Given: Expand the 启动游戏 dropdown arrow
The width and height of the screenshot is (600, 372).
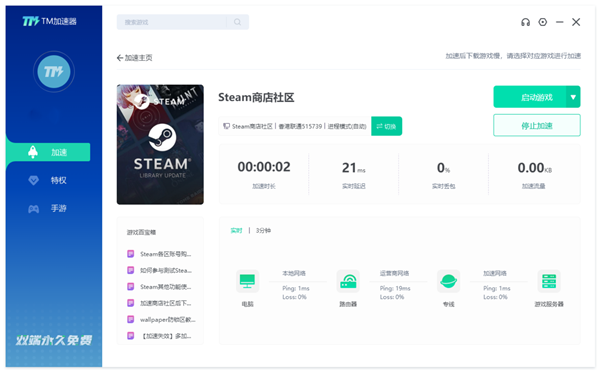Looking at the screenshot, I should (573, 97).
